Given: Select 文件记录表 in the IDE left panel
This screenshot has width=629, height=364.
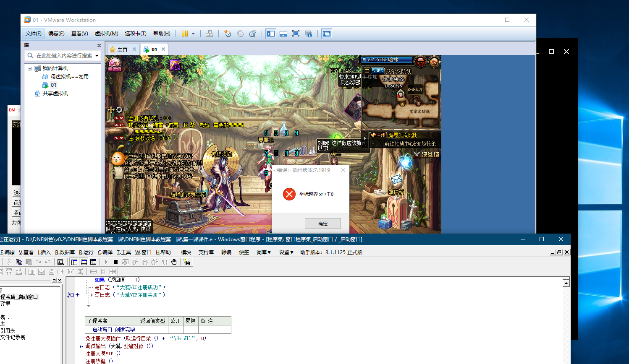Looking at the screenshot, I should click(13, 337).
